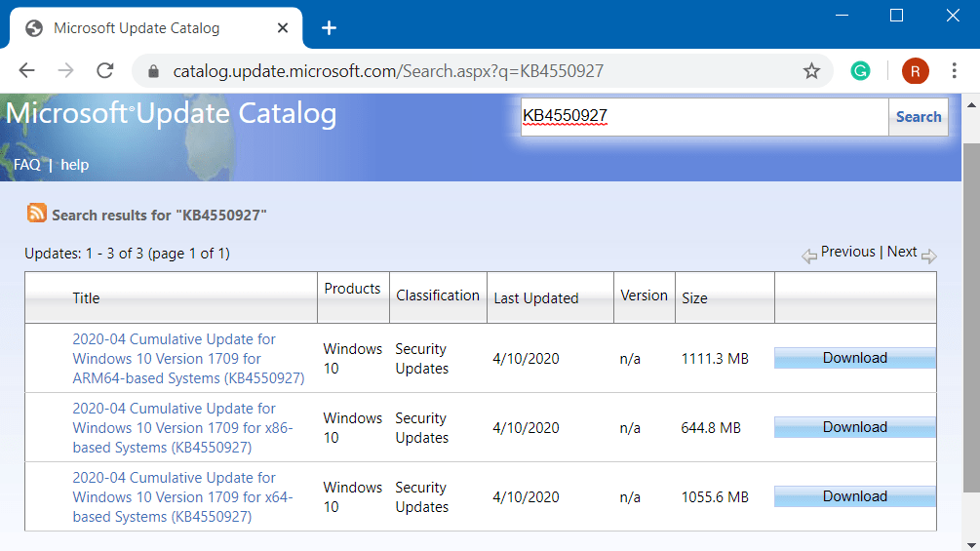Focus the KB4550927 search box
The height and width of the screenshot is (551, 980).
click(705, 117)
